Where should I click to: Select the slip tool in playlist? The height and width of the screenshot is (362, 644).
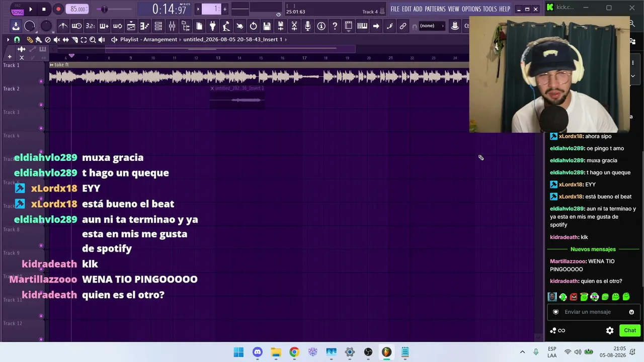(x=66, y=40)
